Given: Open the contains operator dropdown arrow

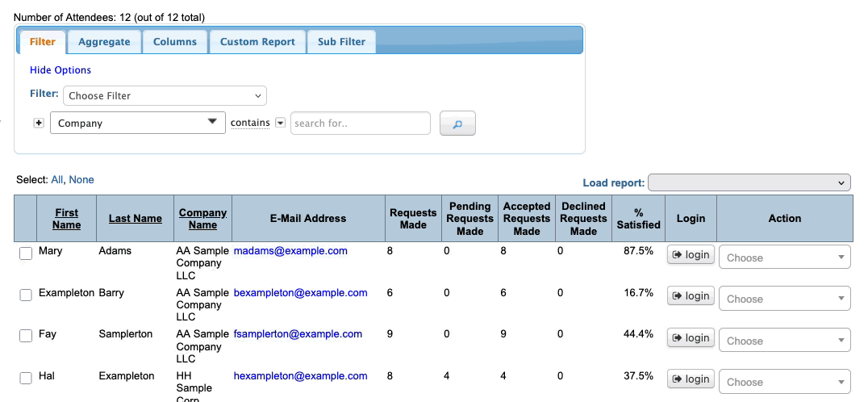Looking at the screenshot, I should 280,123.
